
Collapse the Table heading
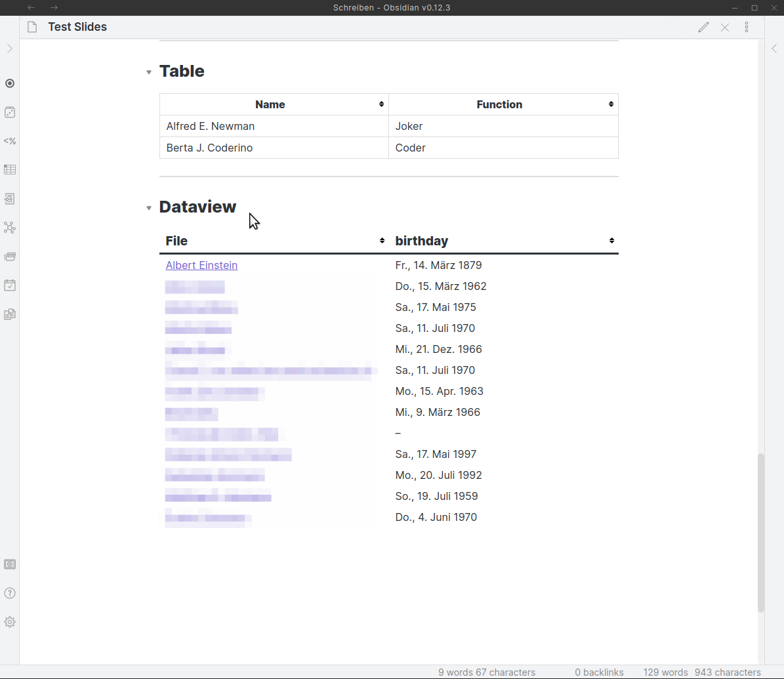click(x=149, y=72)
